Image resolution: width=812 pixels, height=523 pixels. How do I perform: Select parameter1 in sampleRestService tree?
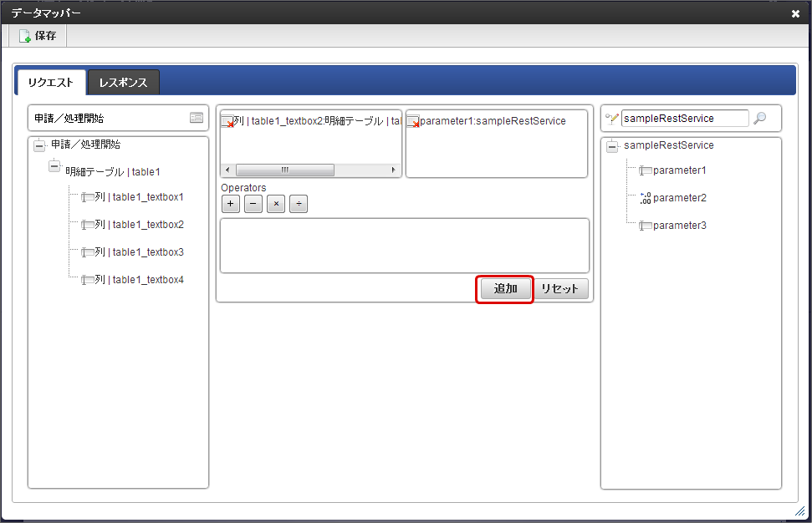pyautogui.click(x=679, y=170)
